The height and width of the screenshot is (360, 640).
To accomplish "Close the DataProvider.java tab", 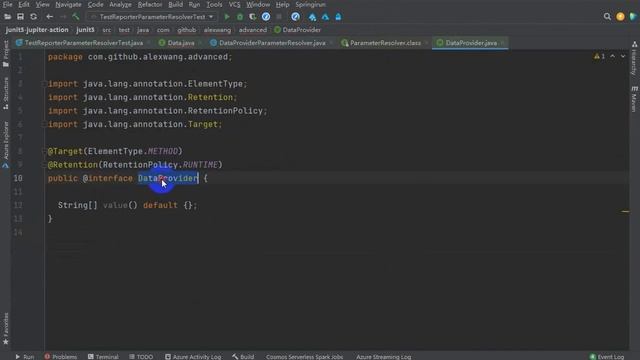I will tap(502, 43).
